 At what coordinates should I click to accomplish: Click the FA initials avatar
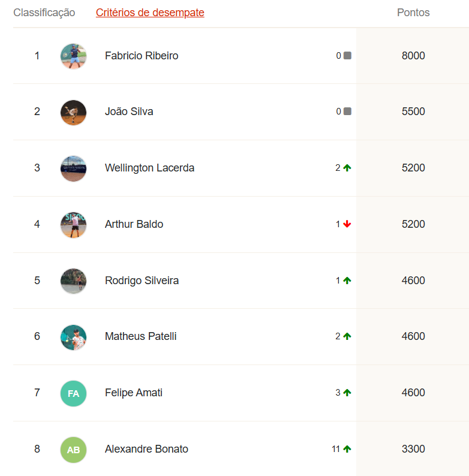tap(74, 393)
